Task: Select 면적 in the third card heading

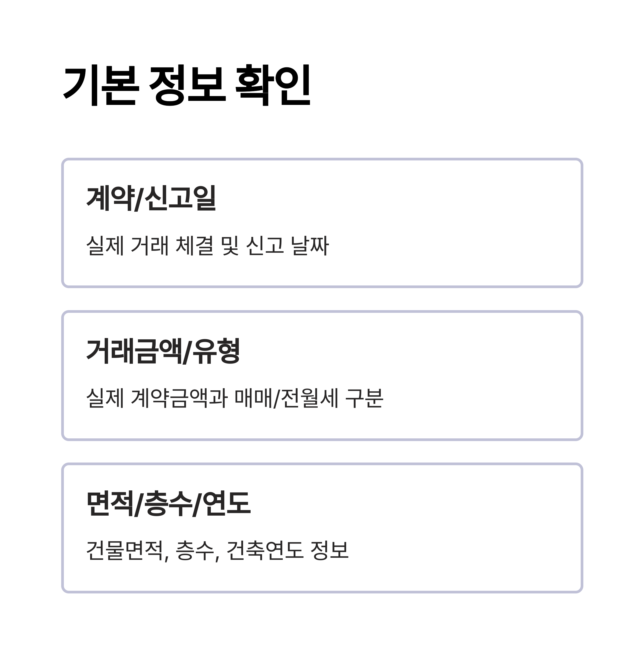Action: 109,504
